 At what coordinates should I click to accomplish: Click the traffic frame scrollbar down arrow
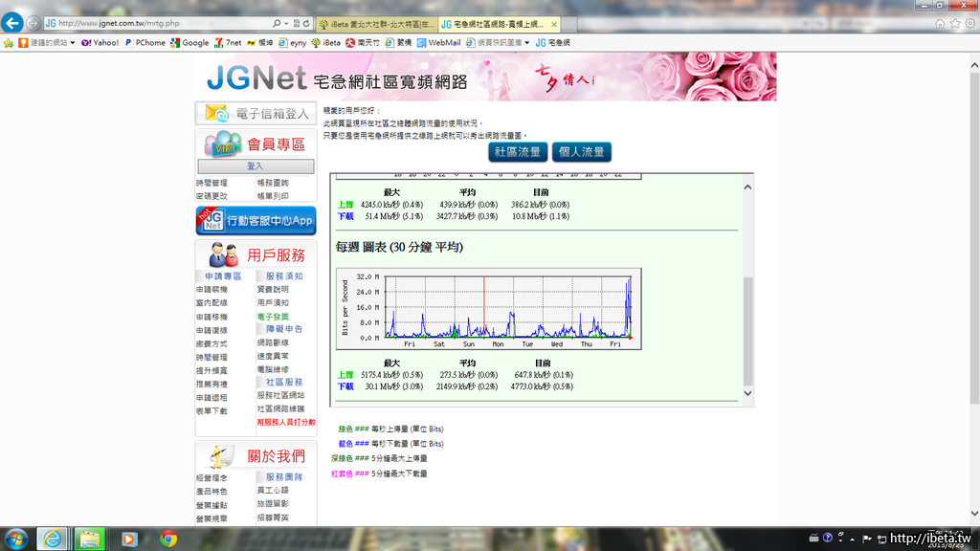747,393
